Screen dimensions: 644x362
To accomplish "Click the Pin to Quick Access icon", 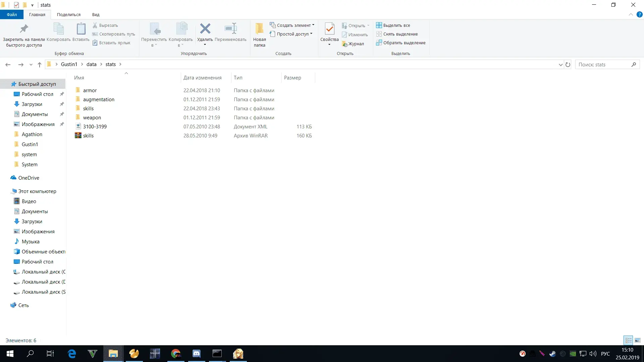I will (24, 29).
